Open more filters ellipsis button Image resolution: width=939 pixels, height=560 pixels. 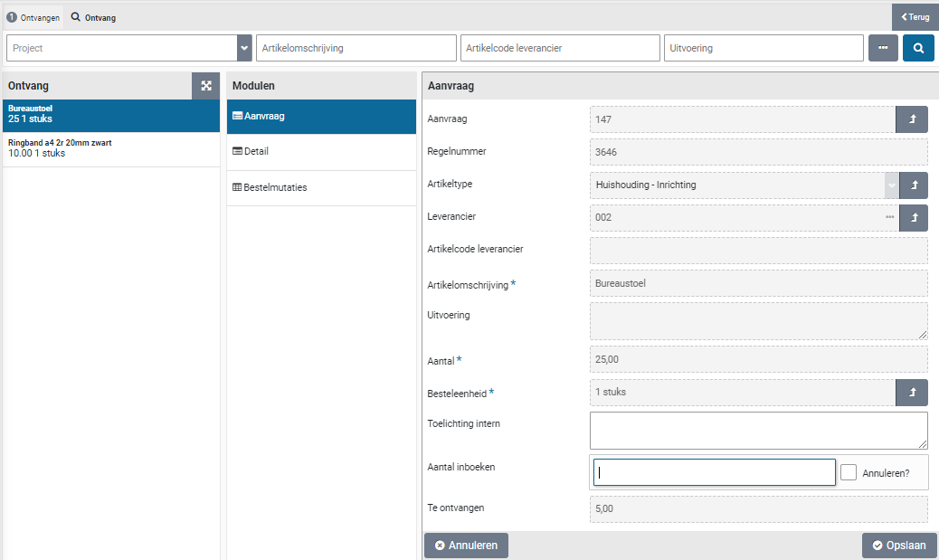[883, 48]
